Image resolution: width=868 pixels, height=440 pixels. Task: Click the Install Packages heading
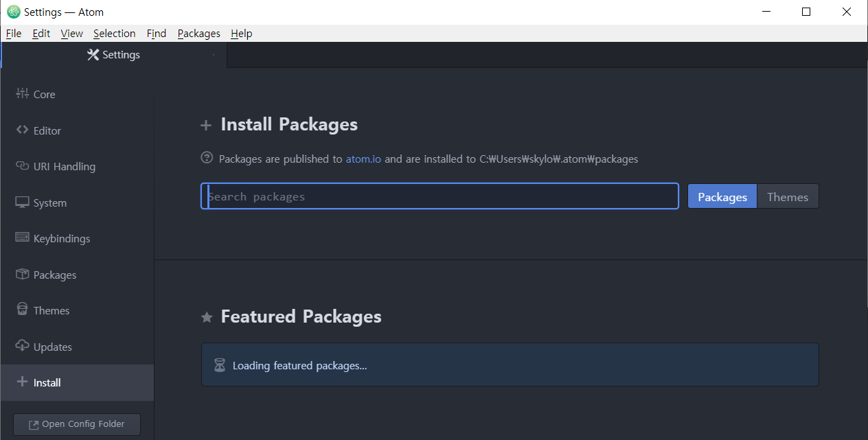[289, 124]
